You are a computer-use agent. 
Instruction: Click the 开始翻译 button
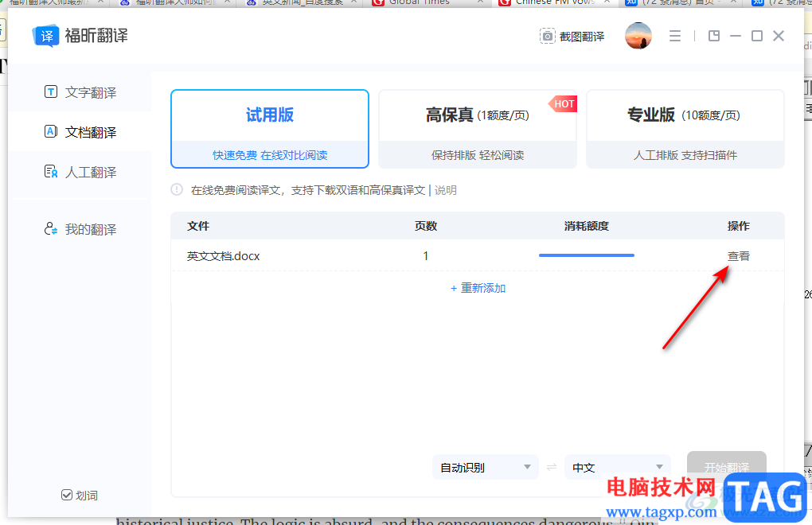(727, 467)
